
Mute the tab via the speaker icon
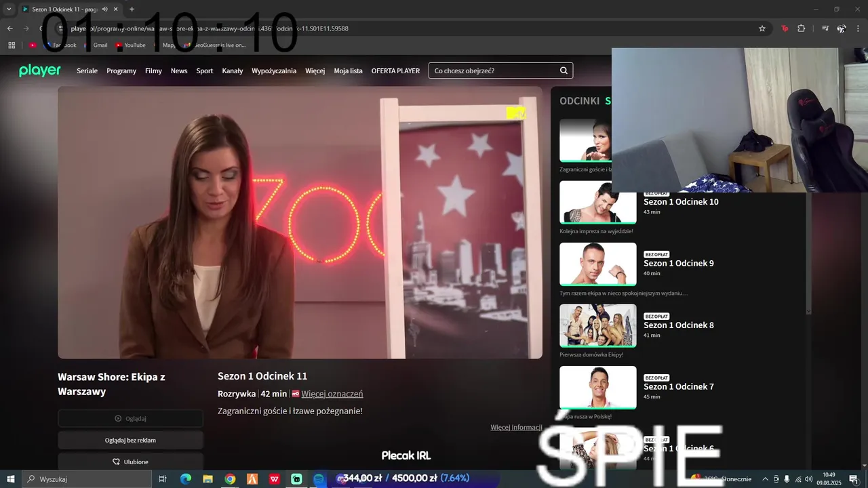[104, 9]
